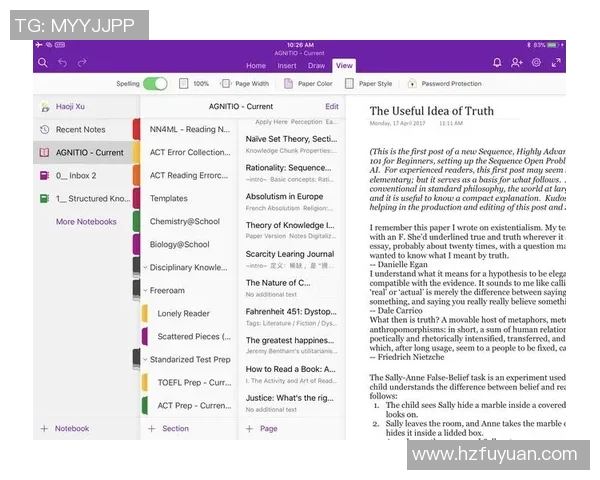Collapse the Freeroam section group
600x480 pixels.
[146, 291]
